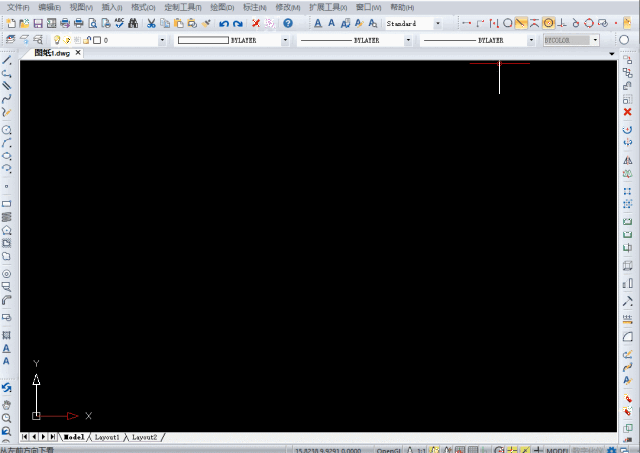The image size is (640, 453).
Task: Toggle the highlighted Nearest object snap
Action: point(521,23)
